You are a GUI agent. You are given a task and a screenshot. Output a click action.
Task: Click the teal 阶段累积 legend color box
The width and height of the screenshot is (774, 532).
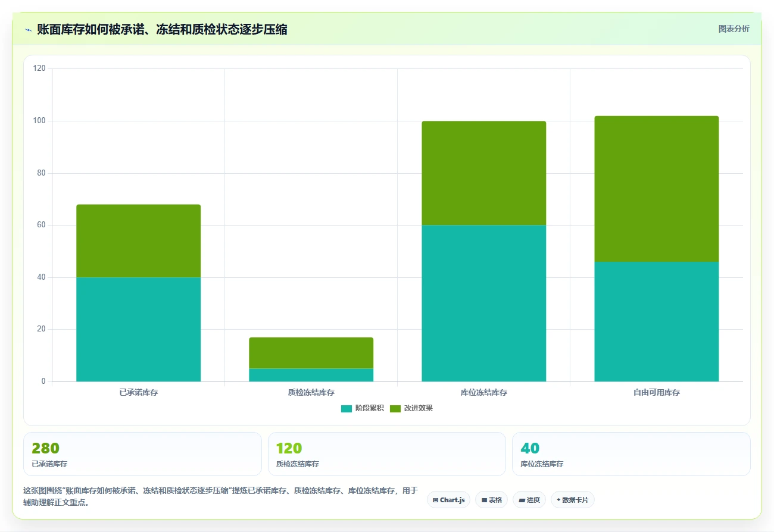[347, 408]
